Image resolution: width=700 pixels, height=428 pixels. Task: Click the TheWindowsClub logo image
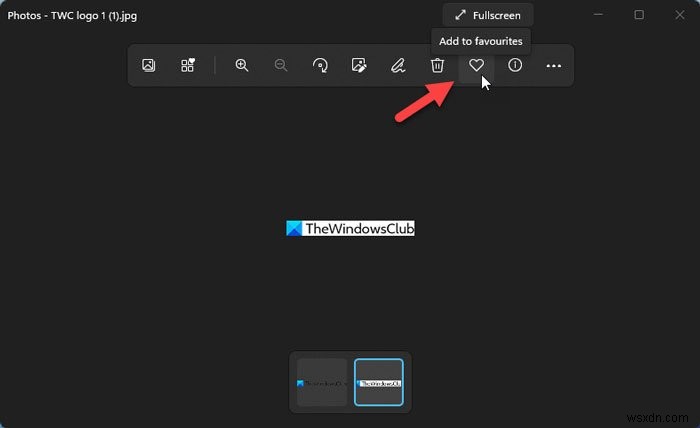[350, 229]
